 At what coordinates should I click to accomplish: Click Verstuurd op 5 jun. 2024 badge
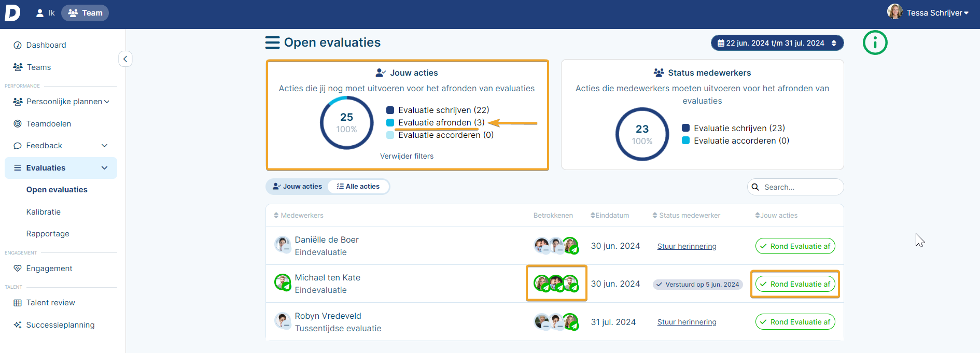click(698, 285)
